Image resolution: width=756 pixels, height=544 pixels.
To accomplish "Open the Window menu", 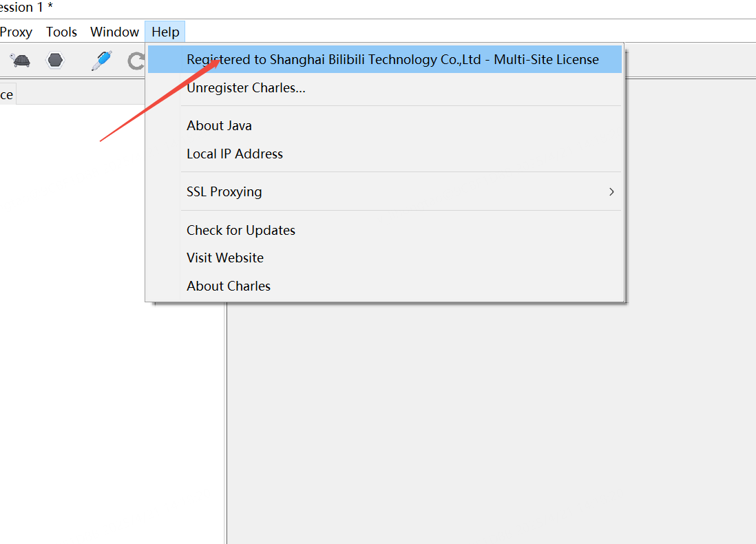I will pos(115,32).
